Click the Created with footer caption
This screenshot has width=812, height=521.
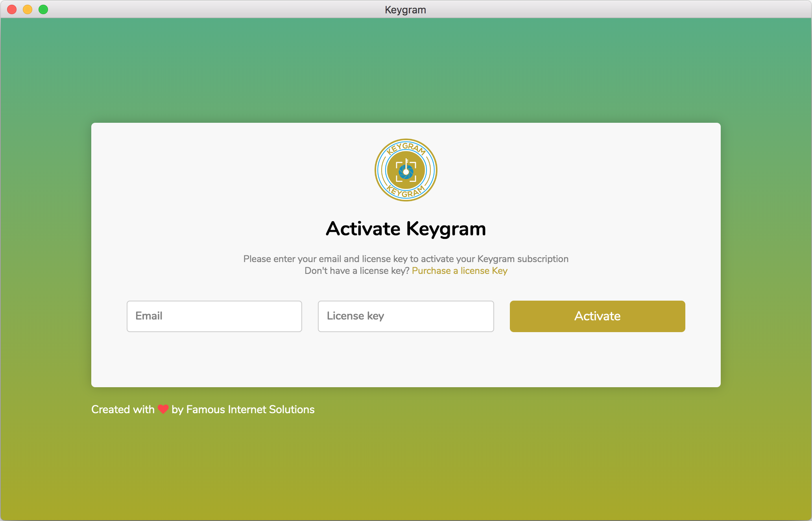(123, 409)
